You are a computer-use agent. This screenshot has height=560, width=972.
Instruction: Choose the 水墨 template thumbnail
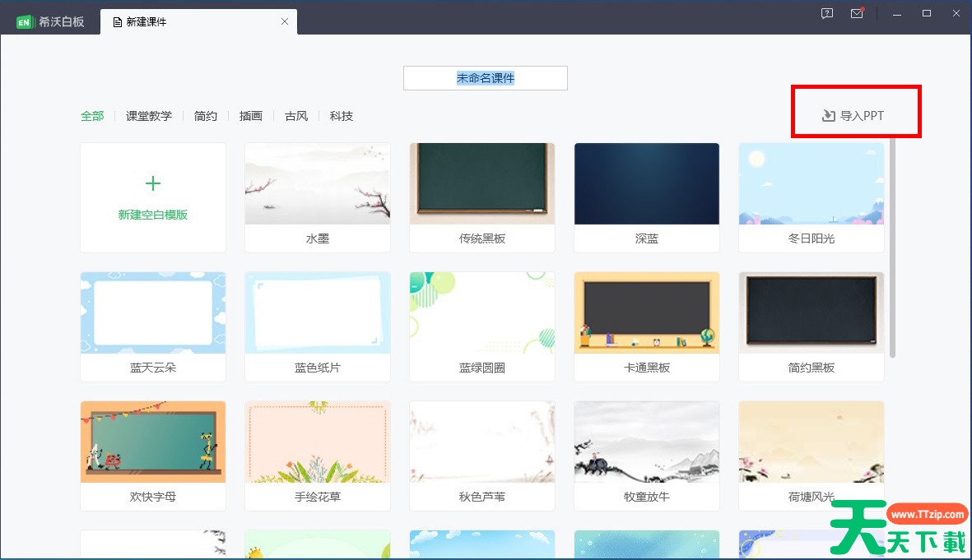318,184
